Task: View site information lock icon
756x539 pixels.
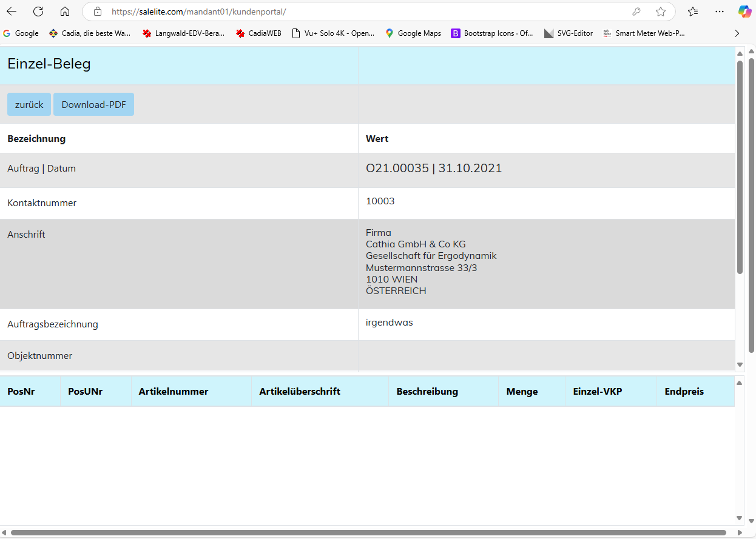Action: [98, 12]
